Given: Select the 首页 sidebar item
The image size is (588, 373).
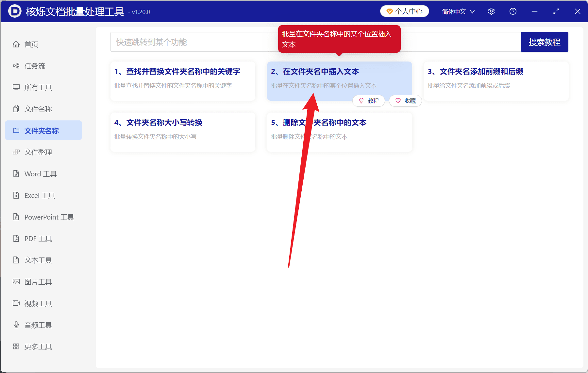Looking at the screenshot, I should 31,44.
